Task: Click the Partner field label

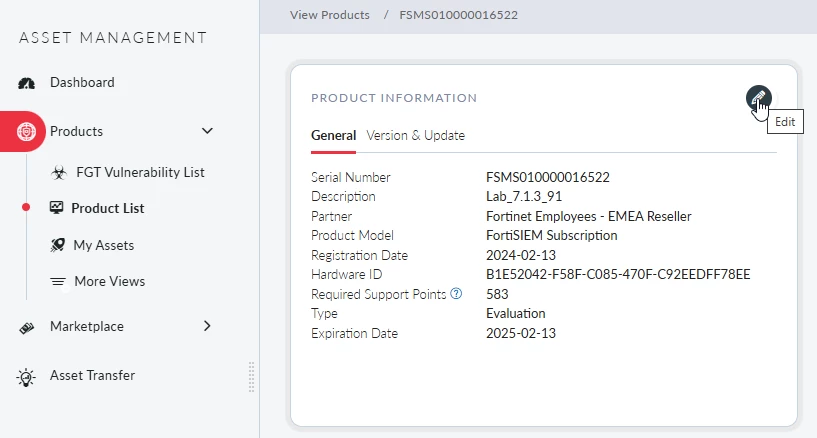Action: (x=331, y=217)
